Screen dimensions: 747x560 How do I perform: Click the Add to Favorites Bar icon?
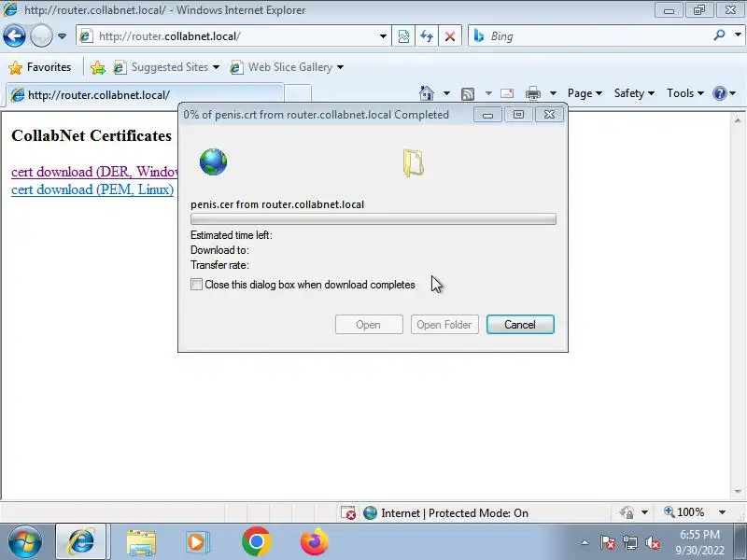(98, 67)
